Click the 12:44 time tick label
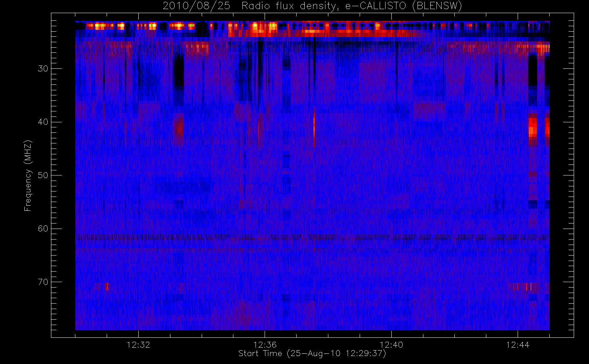This screenshot has width=589, height=364. pos(518,345)
